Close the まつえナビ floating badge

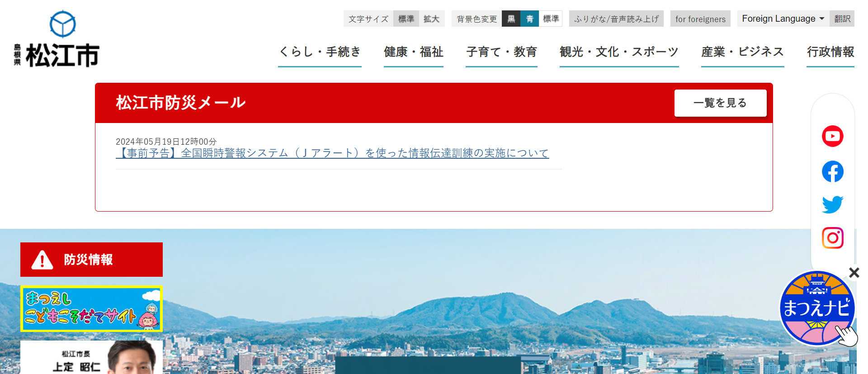pos(854,272)
